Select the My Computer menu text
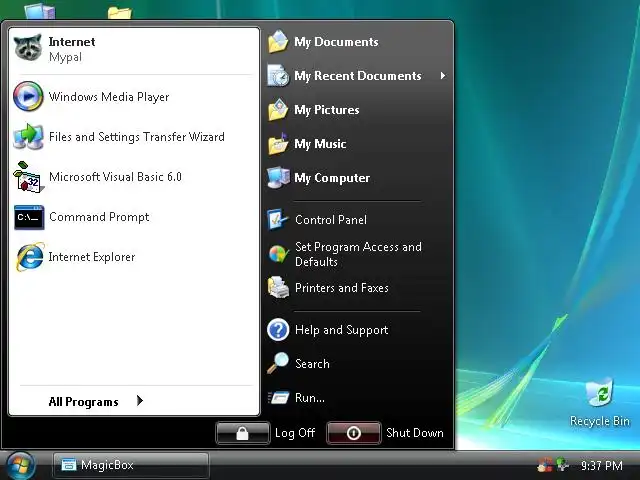Viewport: 640px width, 480px height. click(x=332, y=178)
